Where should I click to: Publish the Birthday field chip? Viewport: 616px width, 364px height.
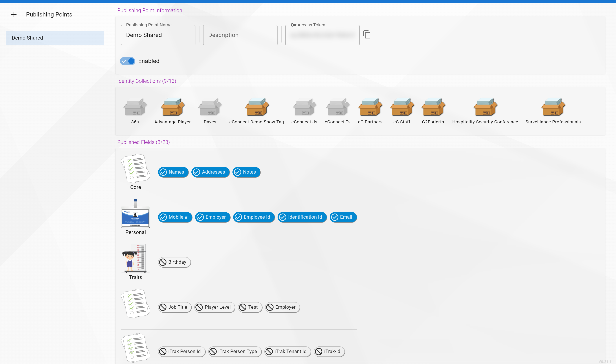click(174, 262)
